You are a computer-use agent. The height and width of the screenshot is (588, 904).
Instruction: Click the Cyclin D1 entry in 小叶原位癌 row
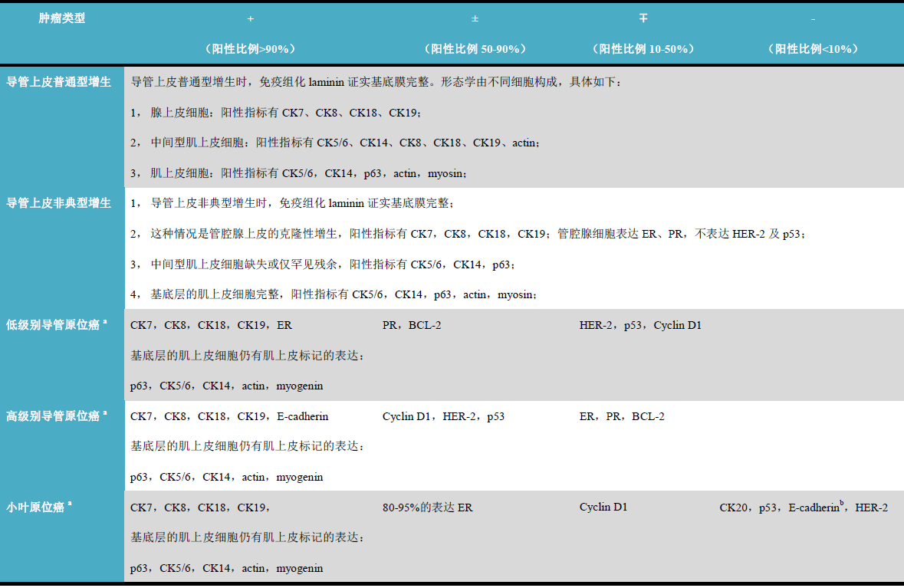point(603,507)
